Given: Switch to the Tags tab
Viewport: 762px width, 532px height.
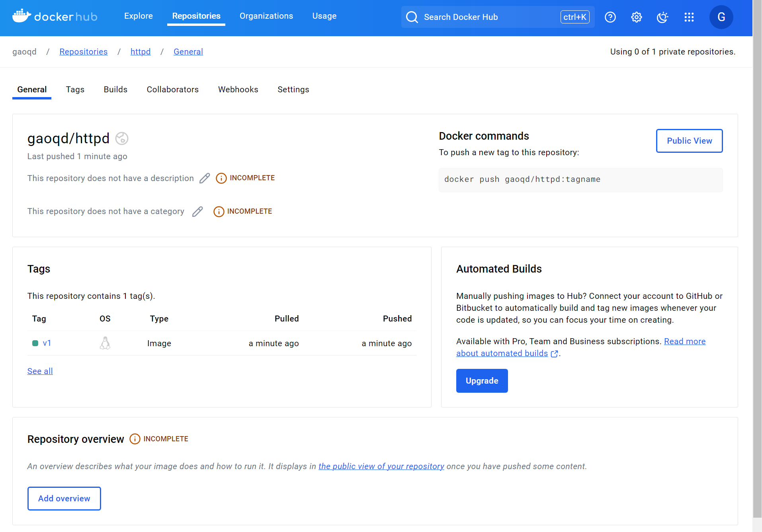Looking at the screenshot, I should pyautogui.click(x=75, y=90).
